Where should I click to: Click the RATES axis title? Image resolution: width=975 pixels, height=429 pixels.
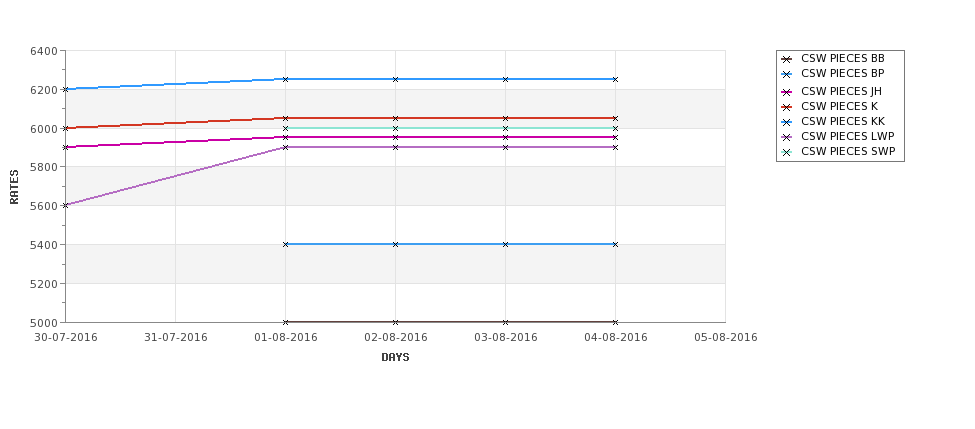(14, 187)
